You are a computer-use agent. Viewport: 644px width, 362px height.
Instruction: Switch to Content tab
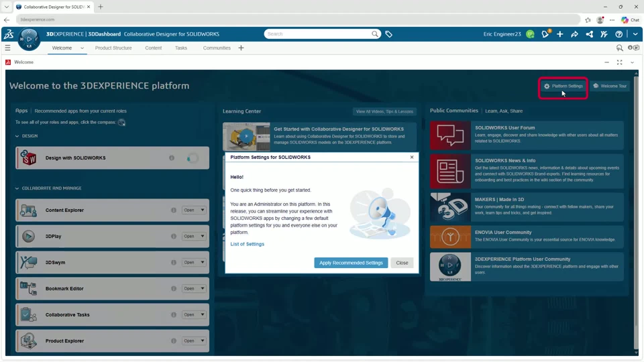(x=153, y=48)
